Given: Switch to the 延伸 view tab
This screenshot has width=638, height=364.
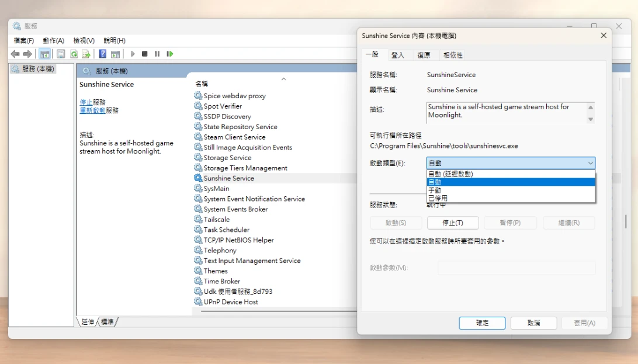Looking at the screenshot, I should pos(88,322).
